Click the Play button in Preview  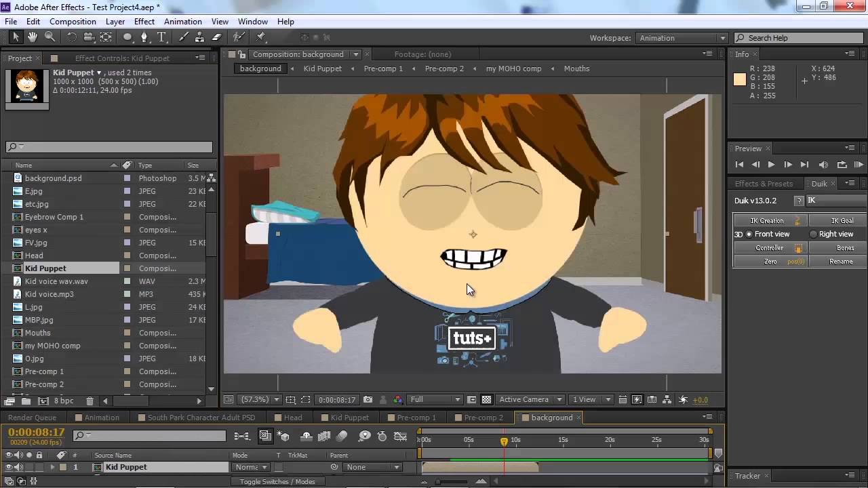pos(771,164)
